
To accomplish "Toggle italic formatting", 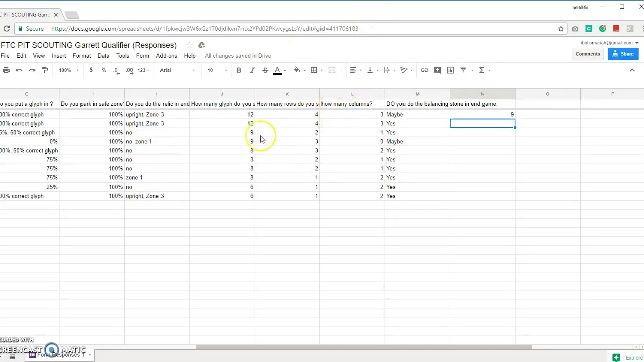I will click(x=252, y=70).
